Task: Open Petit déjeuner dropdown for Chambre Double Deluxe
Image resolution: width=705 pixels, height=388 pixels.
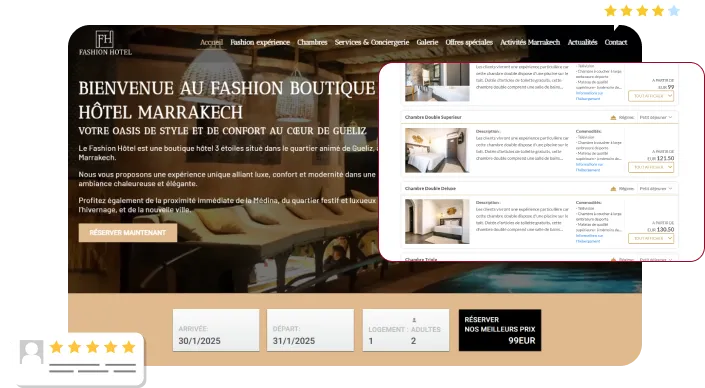Action: coord(656,188)
